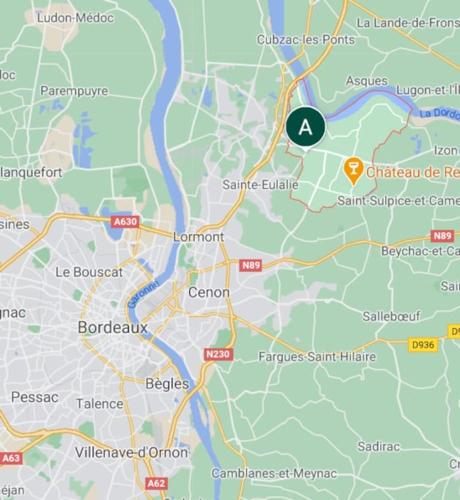Click the N89 road badge near Cenon
The height and width of the screenshot is (500, 460).
251,265
